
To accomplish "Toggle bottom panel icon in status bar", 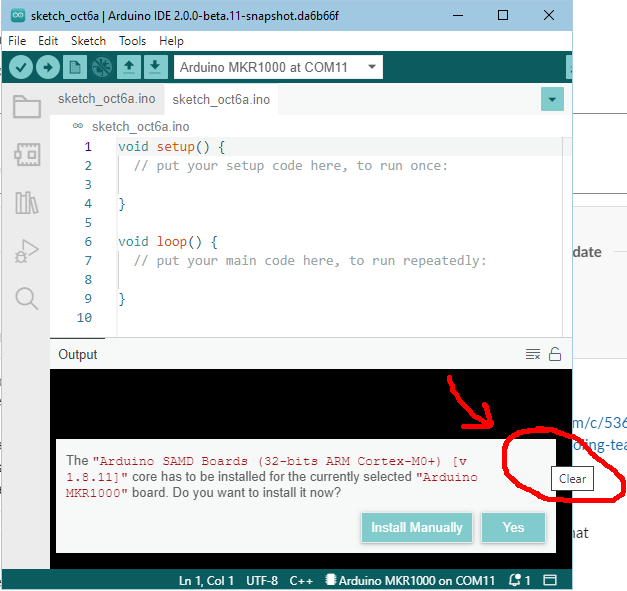I will click(550, 580).
